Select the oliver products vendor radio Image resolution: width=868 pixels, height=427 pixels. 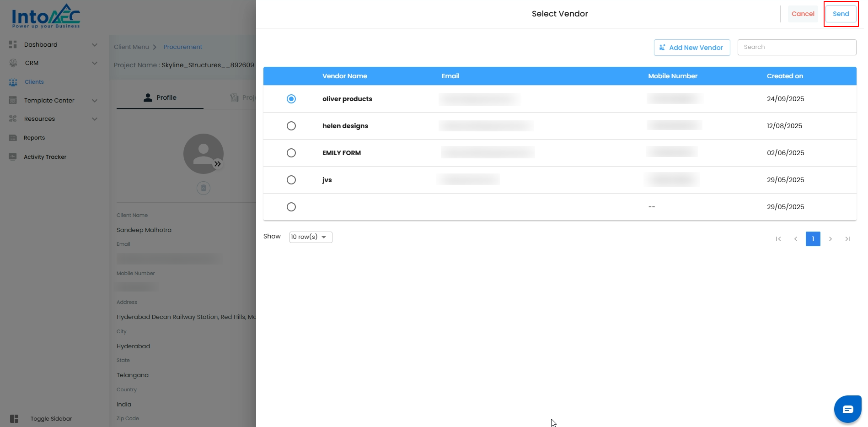tap(291, 99)
